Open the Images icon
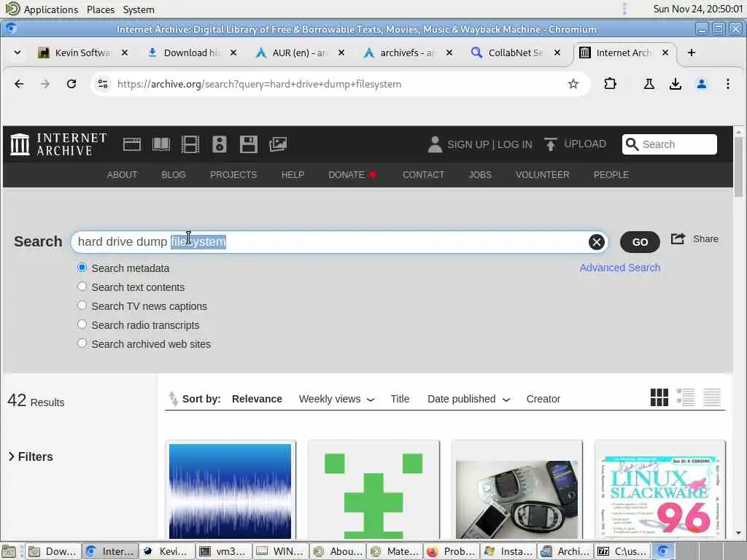Image resolution: width=747 pixels, height=560 pixels. click(x=278, y=144)
